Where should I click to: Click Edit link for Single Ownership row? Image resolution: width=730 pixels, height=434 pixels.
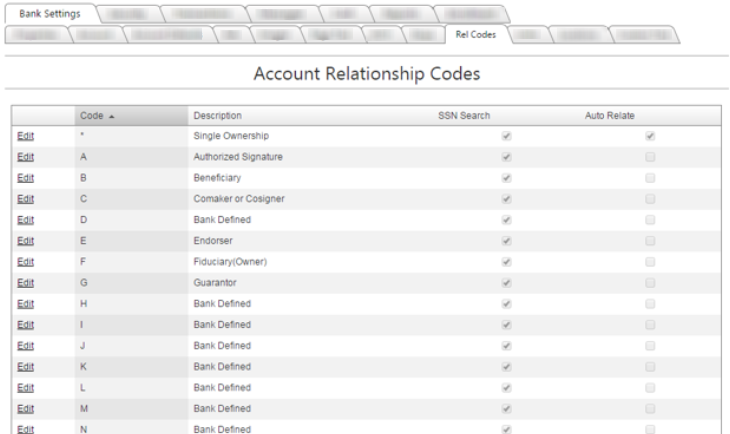(25, 136)
